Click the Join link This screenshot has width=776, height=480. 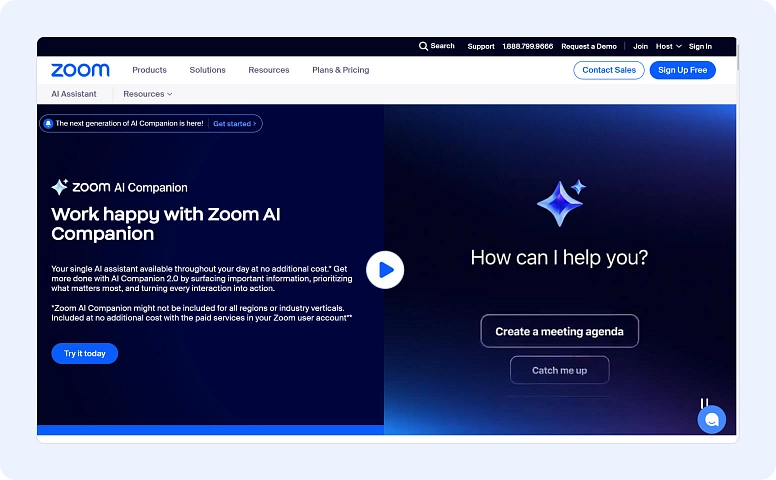[x=640, y=47]
